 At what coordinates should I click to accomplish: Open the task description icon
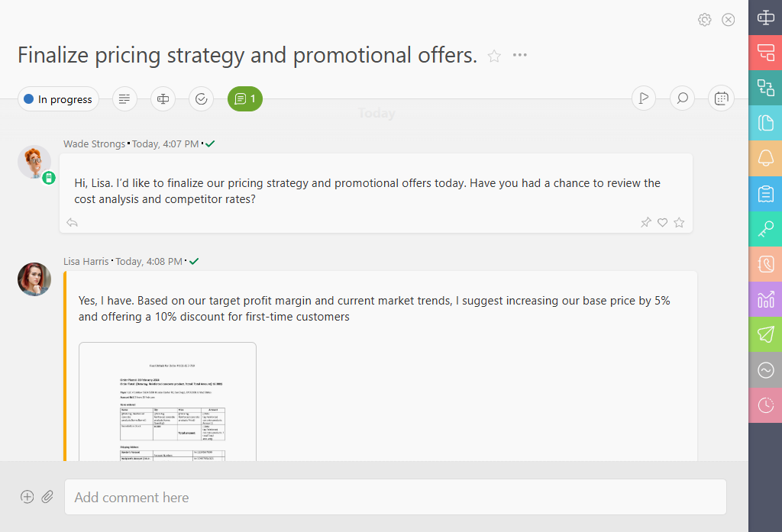[124, 98]
